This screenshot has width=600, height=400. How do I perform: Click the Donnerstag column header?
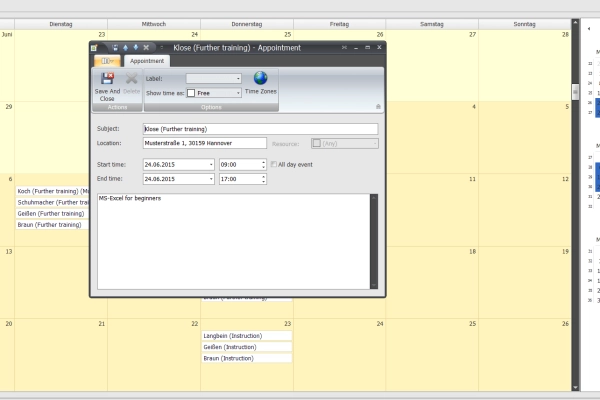coord(247,24)
